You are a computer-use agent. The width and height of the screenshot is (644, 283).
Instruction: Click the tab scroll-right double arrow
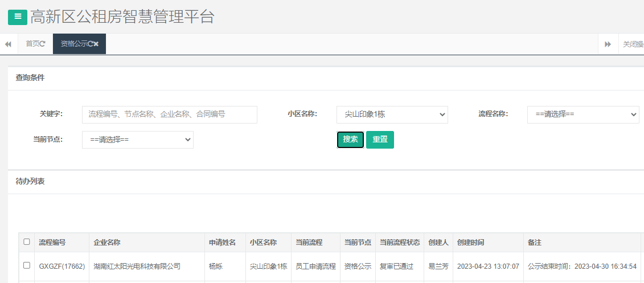pyautogui.click(x=608, y=44)
